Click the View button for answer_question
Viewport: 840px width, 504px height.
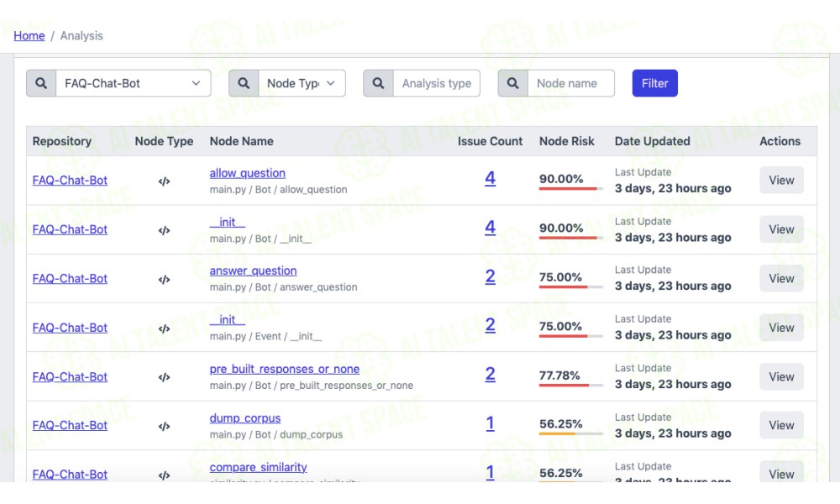click(781, 279)
